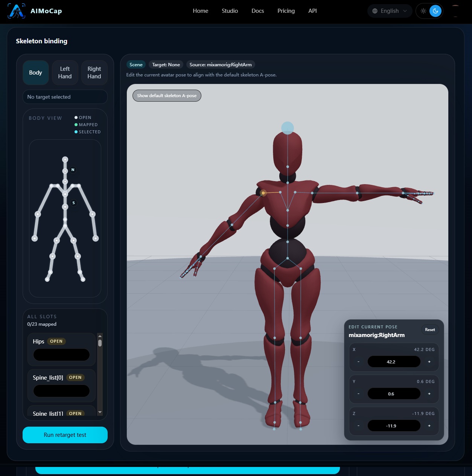Open the English language dropdown
472x476 pixels.
coord(390,11)
